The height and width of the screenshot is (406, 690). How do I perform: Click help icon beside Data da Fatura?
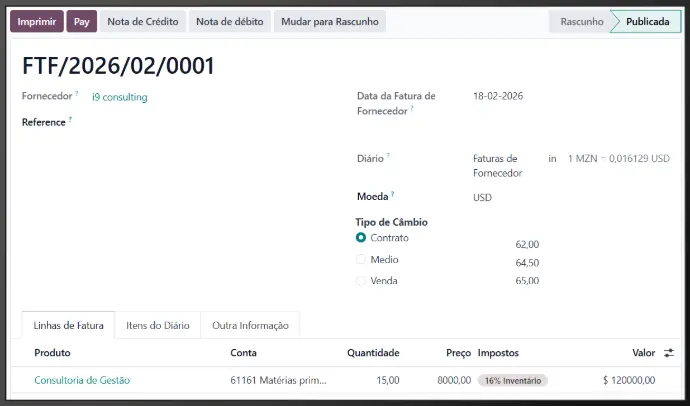pos(411,108)
